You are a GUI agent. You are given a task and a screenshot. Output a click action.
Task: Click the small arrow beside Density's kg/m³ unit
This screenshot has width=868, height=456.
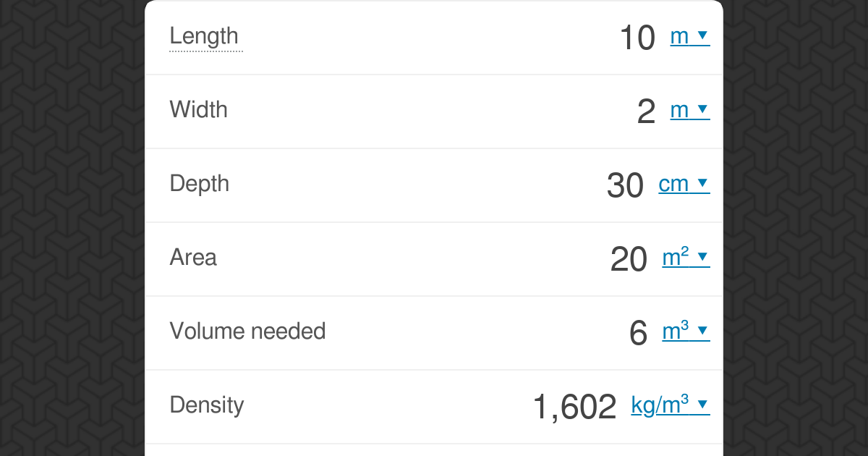[702, 405]
